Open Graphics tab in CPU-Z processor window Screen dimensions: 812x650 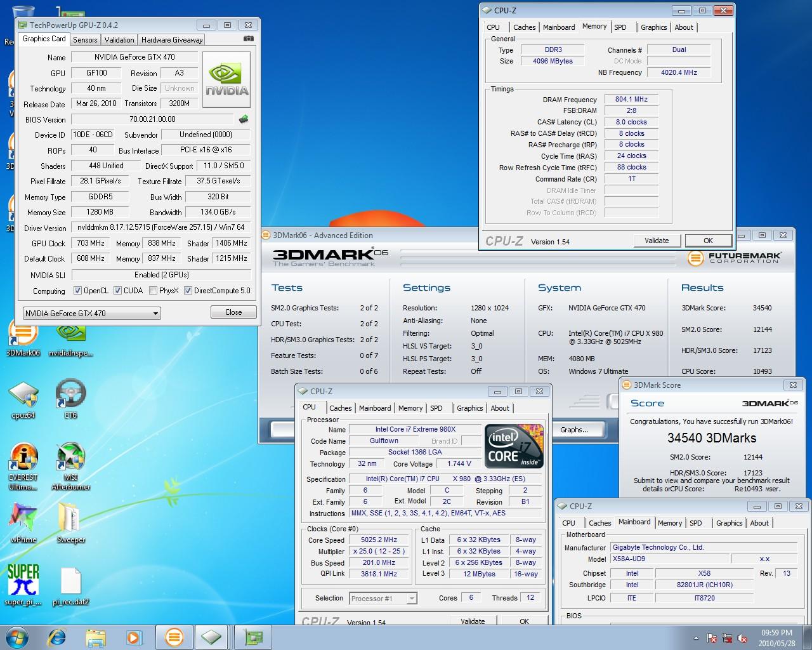[x=469, y=408]
